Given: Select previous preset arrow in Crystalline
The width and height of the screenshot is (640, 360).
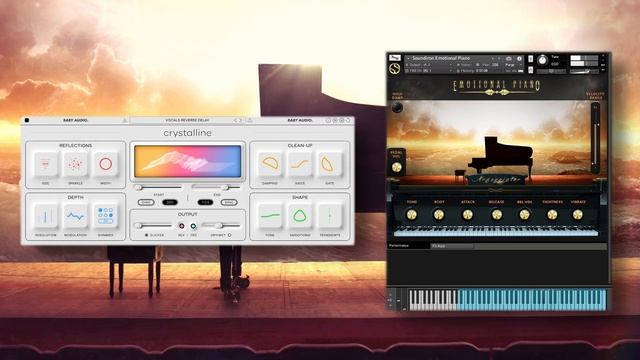Looking at the screenshot, I should click(x=235, y=120).
